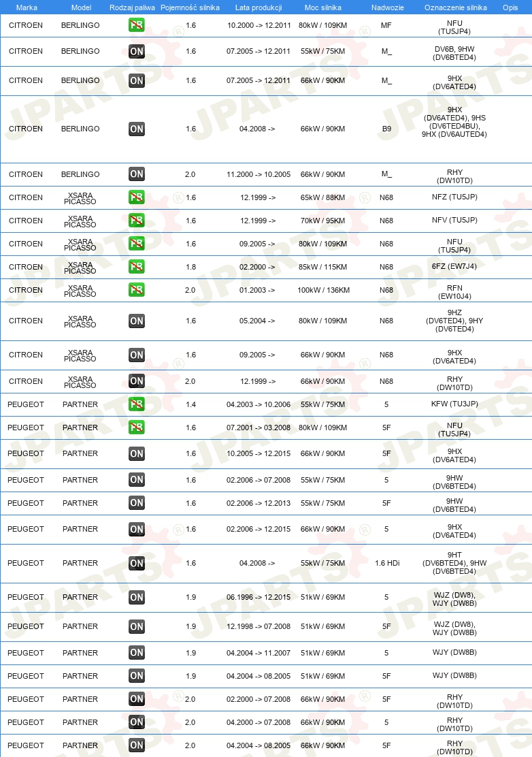Click the PB icon in the Xsara Picasso 100kW/136KM row
The image size is (532, 757).
tap(137, 290)
